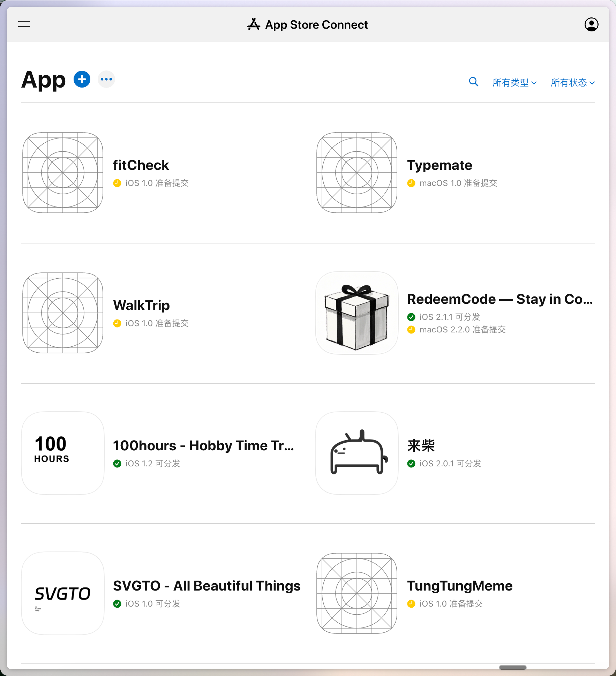Viewport: 616px width, 676px height.
Task: Open the fitCheck app link
Action: pyautogui.click(x=141, y=165)
